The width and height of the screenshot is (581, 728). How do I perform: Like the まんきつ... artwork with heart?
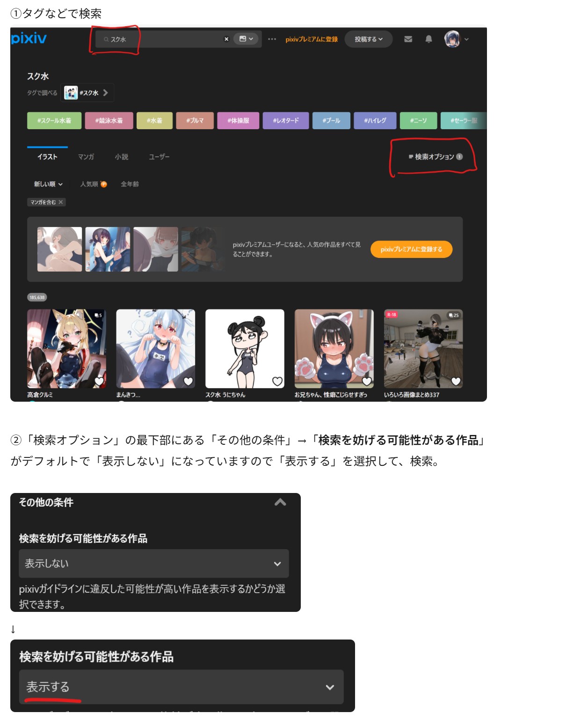188,382
